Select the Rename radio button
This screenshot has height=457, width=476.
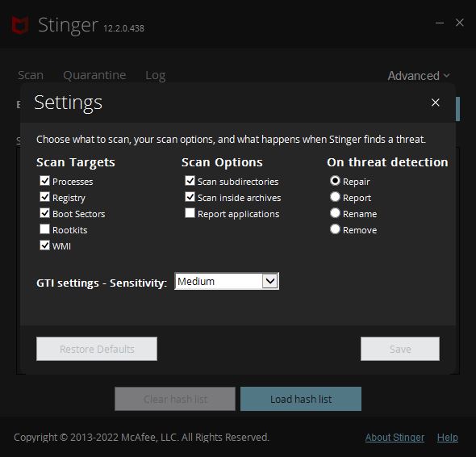tap(335, 213)
